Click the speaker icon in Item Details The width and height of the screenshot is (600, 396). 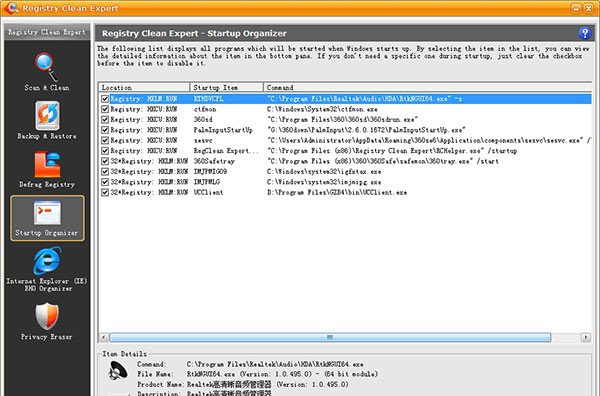coord(118,370)
